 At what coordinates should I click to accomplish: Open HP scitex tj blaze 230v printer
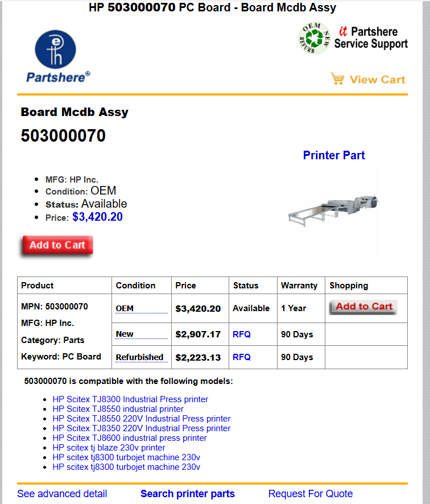[x=109, y=448]
